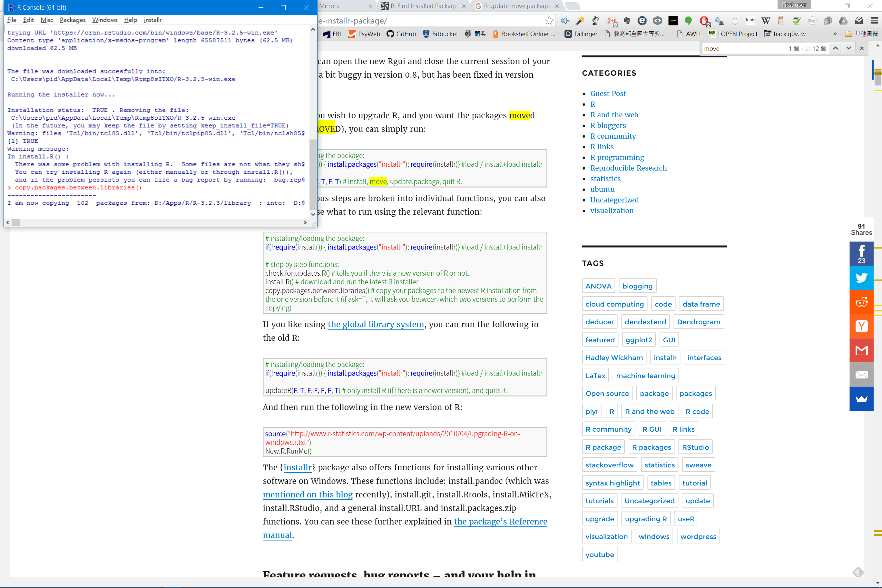Close the find bar

[x=861, y=48]
